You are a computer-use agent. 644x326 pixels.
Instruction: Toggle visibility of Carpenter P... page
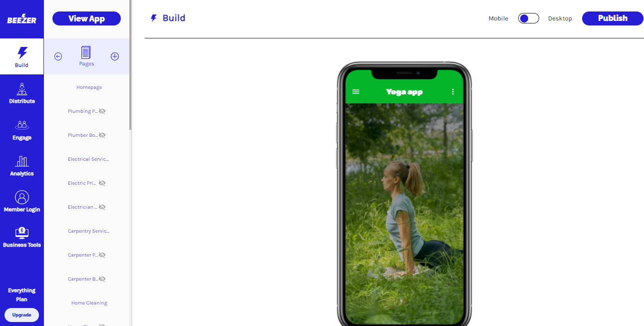pos(102,255)
